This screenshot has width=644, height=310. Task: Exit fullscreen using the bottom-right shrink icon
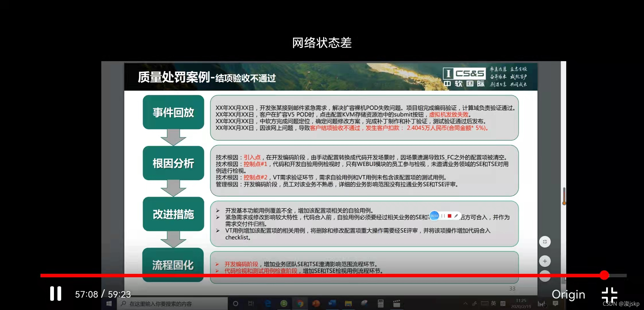coord(610,295)
